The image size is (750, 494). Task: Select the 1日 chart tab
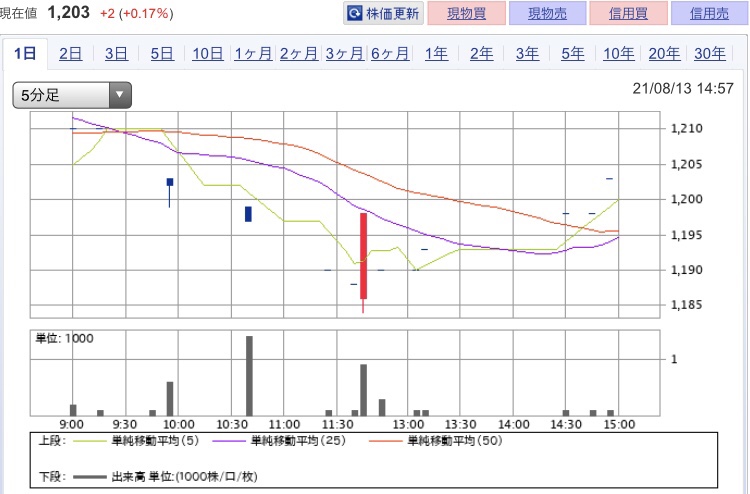(25, 53)
